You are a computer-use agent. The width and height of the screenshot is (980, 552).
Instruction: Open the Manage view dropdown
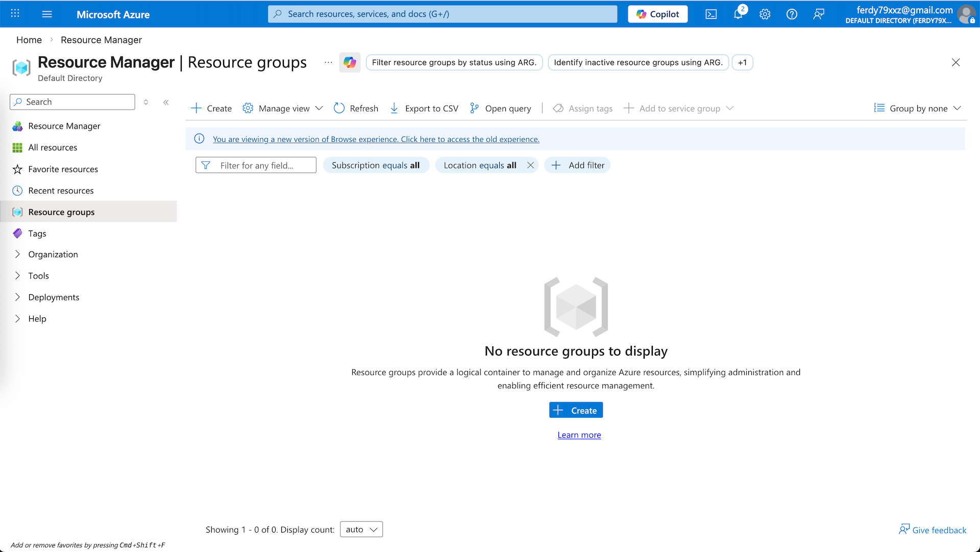(x=284, y=108)
